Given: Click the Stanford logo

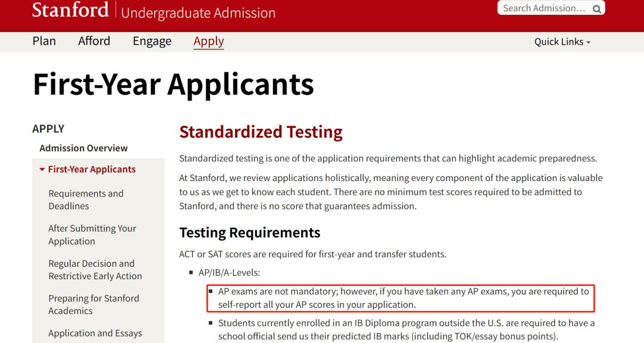Looking at the screenshot, I should click(70, 10).
